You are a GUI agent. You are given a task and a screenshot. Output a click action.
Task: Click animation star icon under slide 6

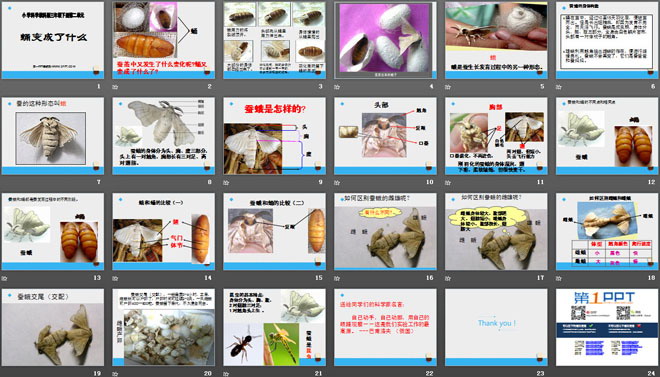pos(559,87)
